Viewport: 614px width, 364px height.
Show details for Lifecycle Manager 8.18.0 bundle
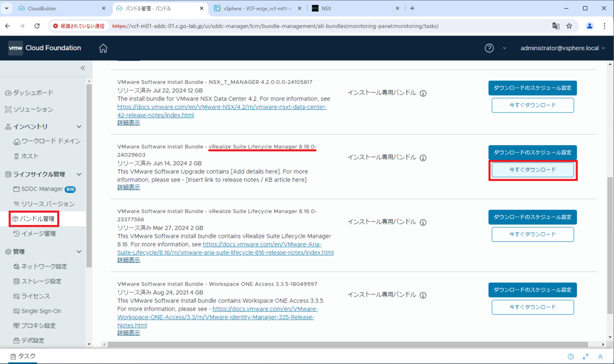coord(128,188)
